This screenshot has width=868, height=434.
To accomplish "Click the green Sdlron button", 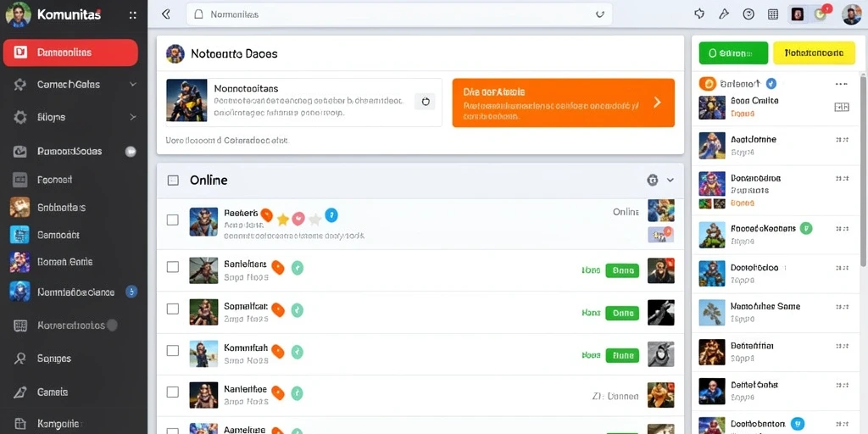I will click(x=733, y=53).
